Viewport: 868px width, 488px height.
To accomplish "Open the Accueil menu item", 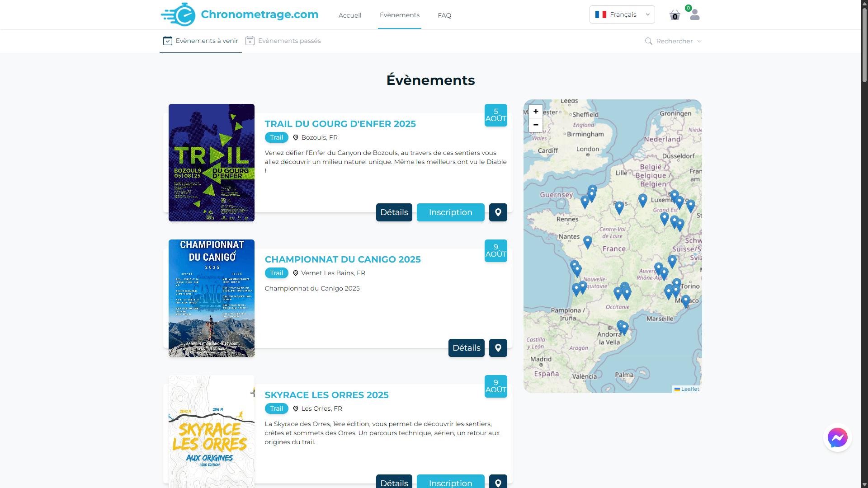I will click(349, 15).
